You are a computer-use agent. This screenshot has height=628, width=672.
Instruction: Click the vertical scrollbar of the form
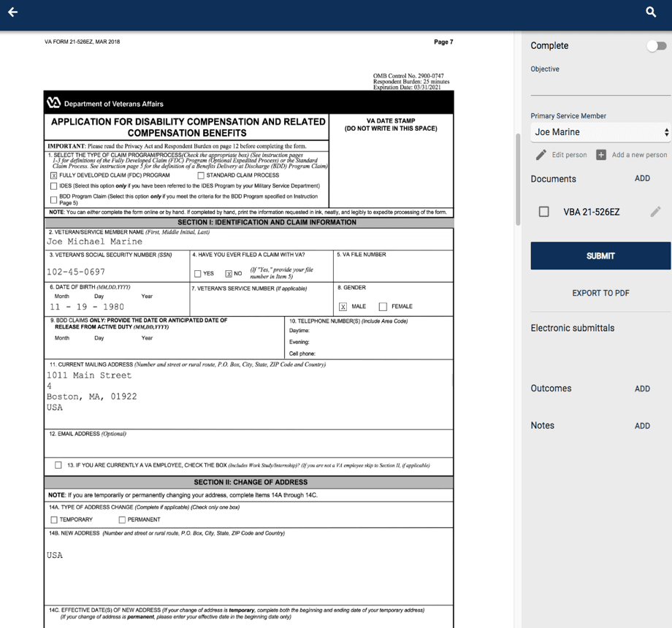click(518, 180)
